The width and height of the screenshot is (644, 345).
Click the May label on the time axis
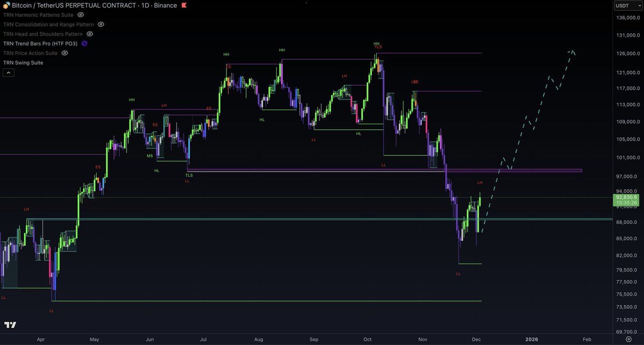(x=95, y=340)
